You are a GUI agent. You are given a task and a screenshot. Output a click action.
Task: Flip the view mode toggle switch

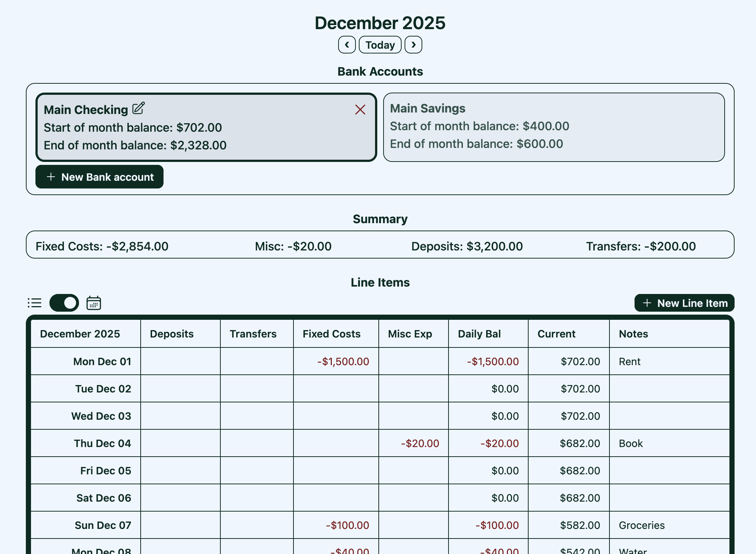(x=64, y=303)
